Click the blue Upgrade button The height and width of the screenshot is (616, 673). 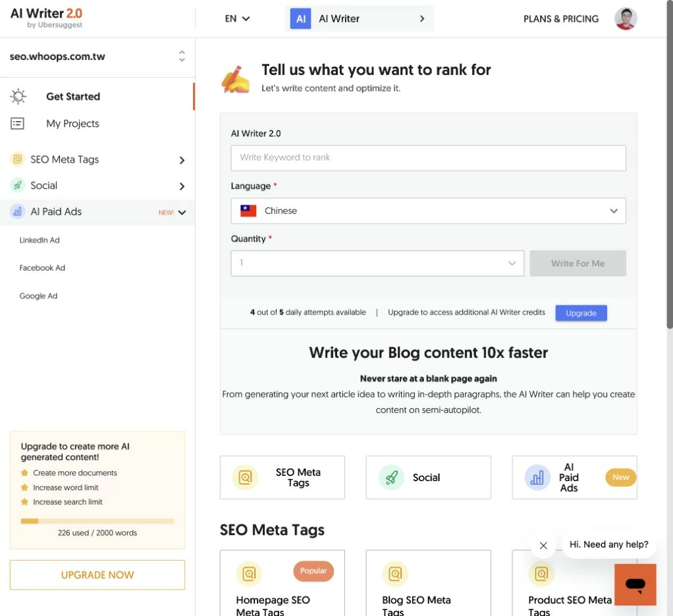[x=581, y=313]
